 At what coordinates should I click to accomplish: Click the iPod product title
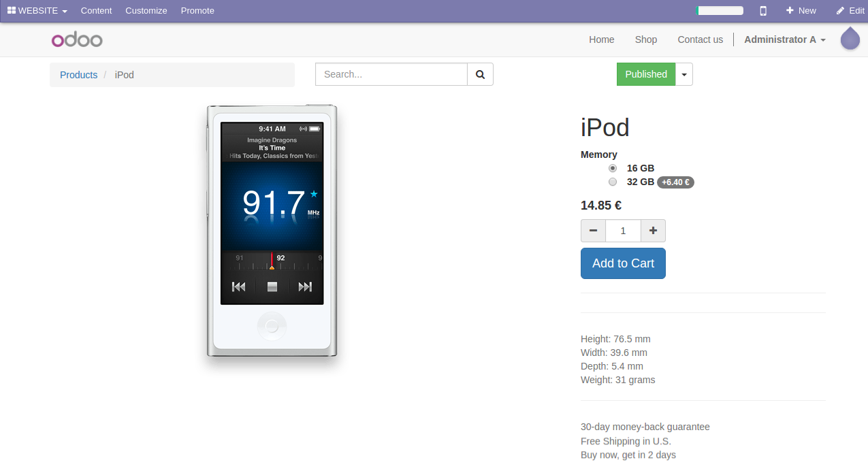[605, 127]
